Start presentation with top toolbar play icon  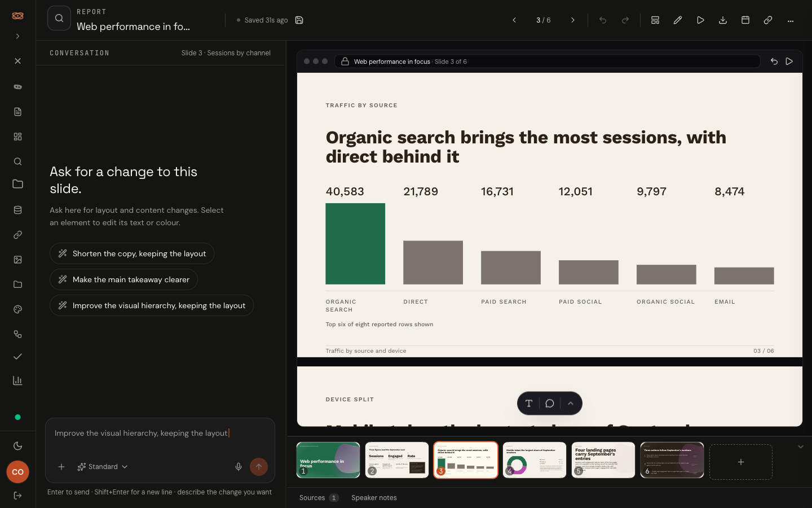click(x=700, y=20)
